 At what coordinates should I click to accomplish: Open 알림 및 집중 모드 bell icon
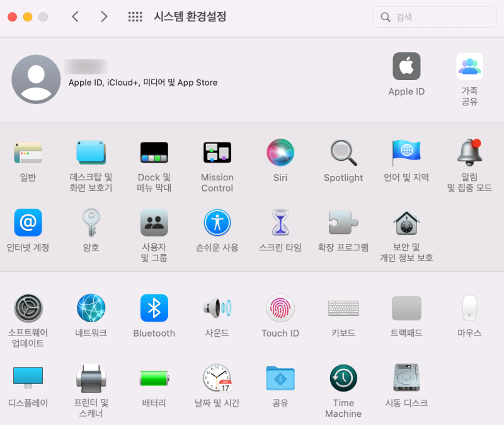(x=469, y=153)
